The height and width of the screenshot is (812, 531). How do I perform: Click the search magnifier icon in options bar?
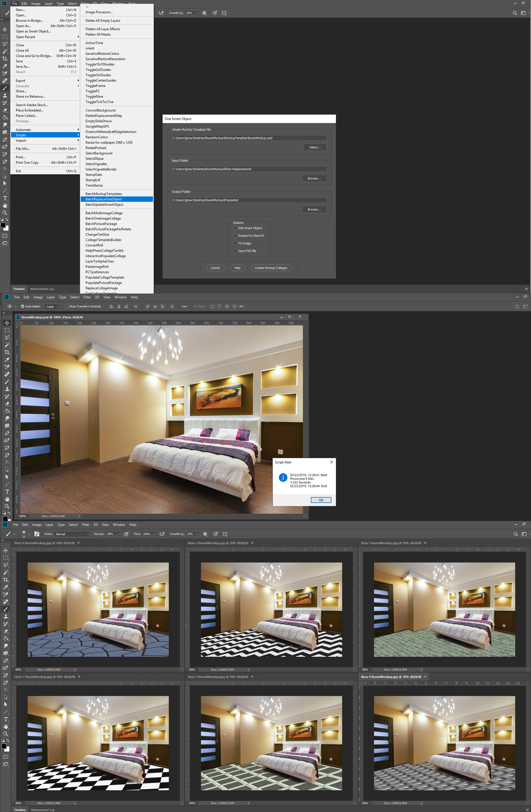(x=515, y=13)
